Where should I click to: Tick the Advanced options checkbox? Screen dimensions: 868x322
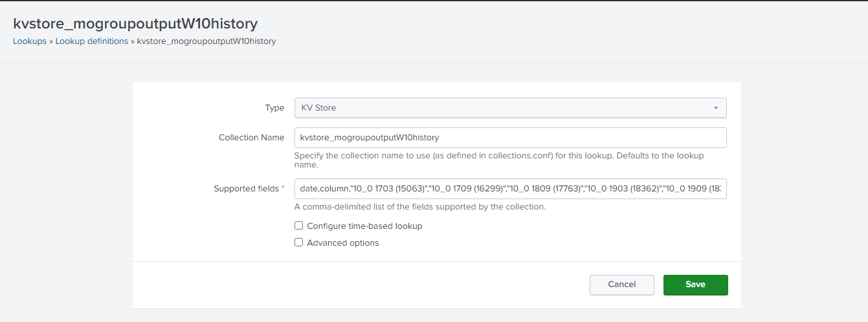pos(298,242)
